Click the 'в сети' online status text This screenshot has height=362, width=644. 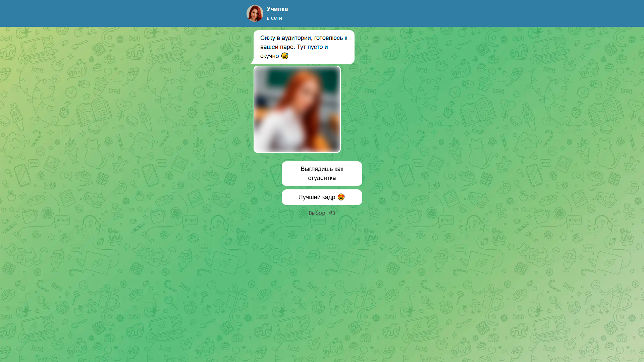click(x=274, y=18)
